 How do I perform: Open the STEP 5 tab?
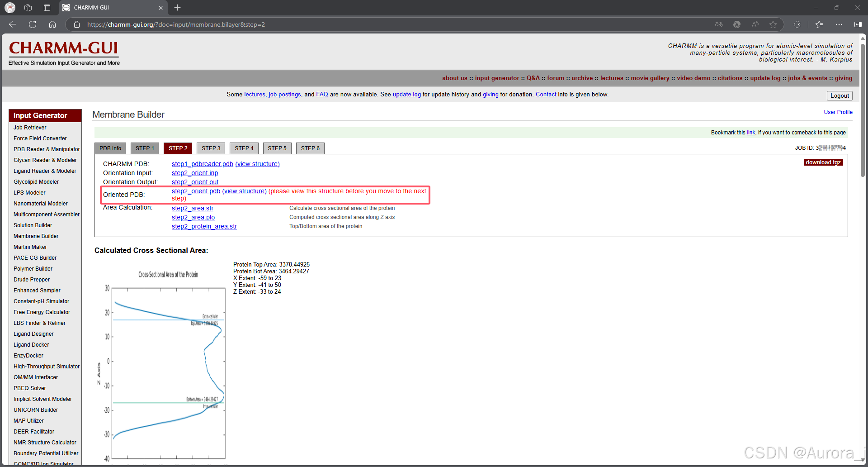(277, 148)
